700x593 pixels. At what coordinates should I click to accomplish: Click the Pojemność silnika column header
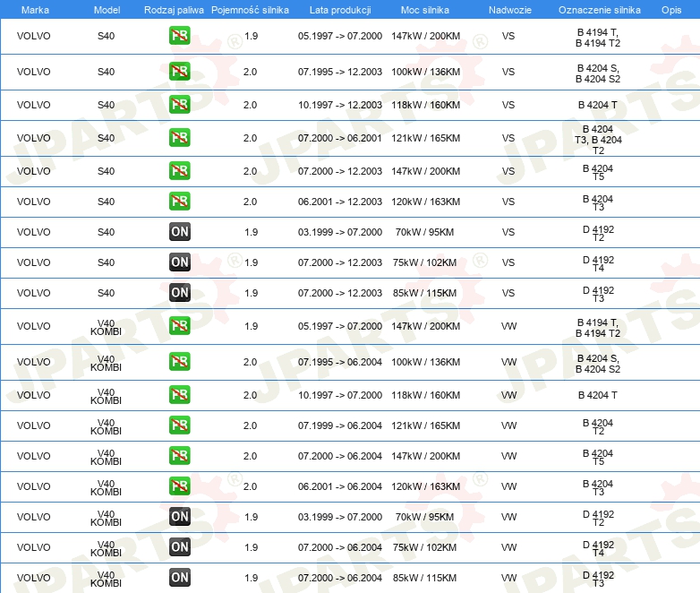click(x=250, y=10)
